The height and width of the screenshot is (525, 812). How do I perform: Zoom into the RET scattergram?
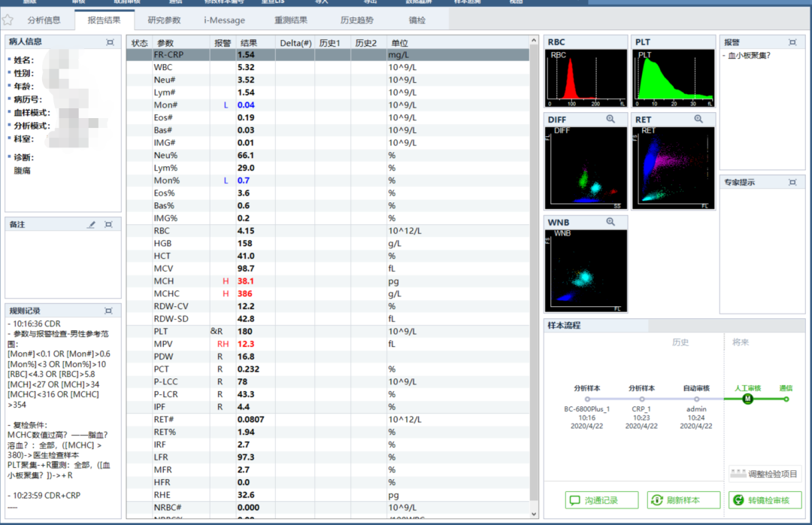[x=698, y=119]
